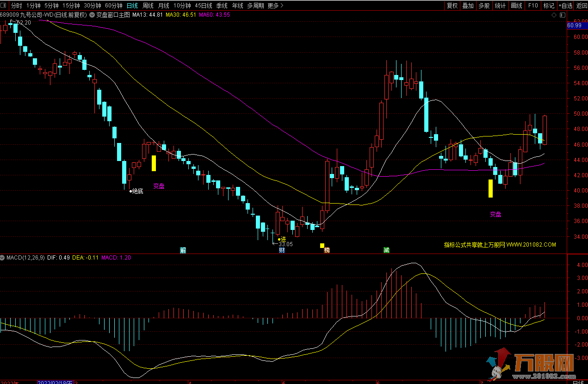Click yellow 变盘 bar at right side
Image resolution: width=588 pixels, height=384 pixels.
pos(491,188)
